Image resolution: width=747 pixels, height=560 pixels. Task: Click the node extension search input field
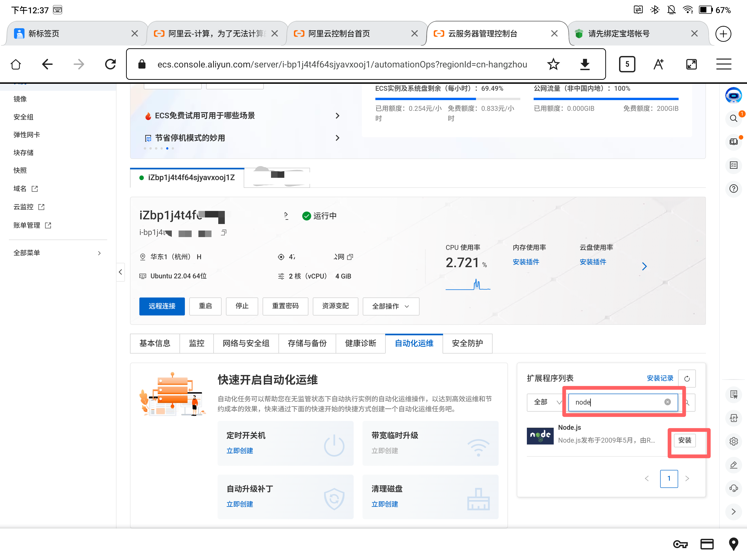click(621, 402)
